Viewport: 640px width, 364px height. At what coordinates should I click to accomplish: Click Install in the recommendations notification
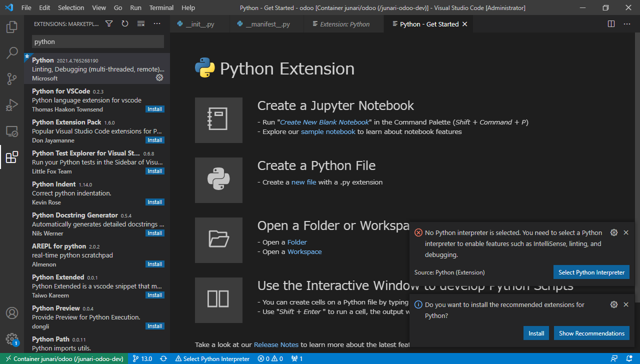(536, 333)
